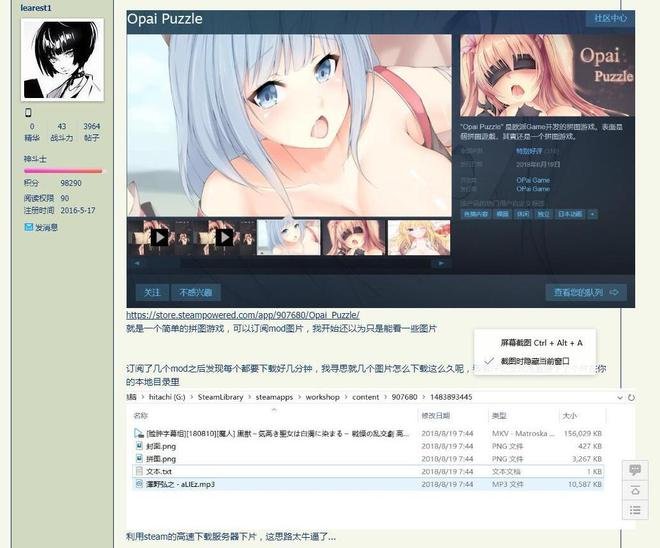
Task: Open the comment bubble icon in the floating sidebar
Action: pyautogui.click(x=634, y=470)
